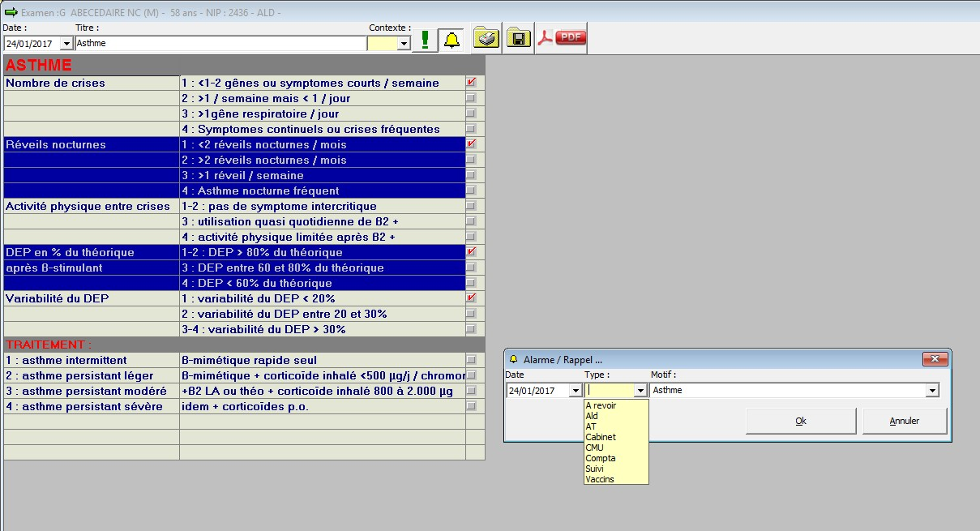This screenshot has height=531, width=980.
Task: Expand the Motif dropdown arrow
Action: (932, 391)
